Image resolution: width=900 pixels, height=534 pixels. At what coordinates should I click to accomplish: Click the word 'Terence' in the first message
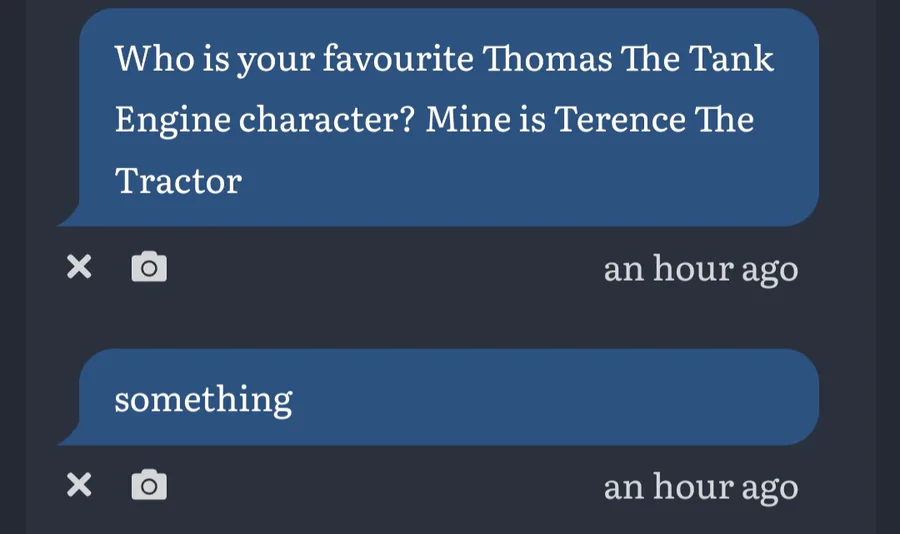tap(620, 119)
